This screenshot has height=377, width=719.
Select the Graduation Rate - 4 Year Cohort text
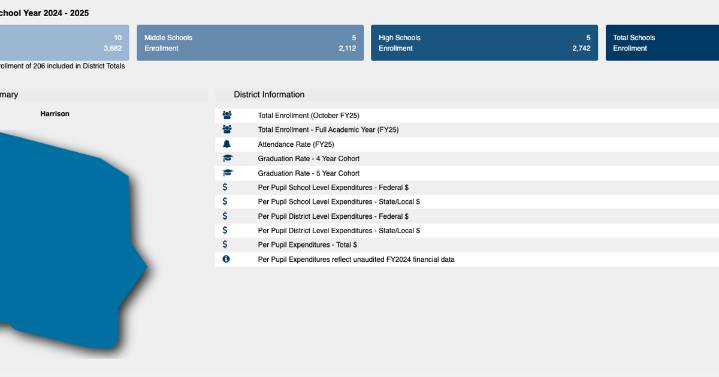pyautogui.click(x=309, y=159)
